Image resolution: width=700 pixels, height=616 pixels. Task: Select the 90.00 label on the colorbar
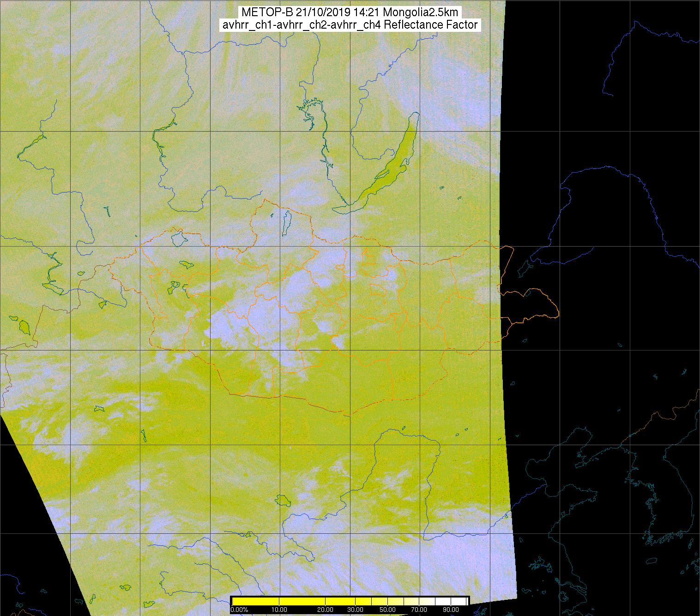pyautogui.click(x=450, y=610)
